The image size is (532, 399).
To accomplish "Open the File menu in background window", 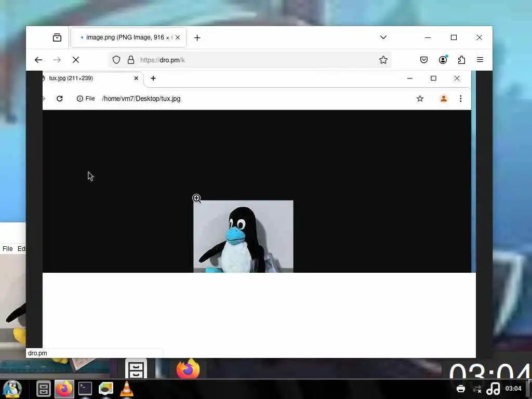I will (7, 249).
